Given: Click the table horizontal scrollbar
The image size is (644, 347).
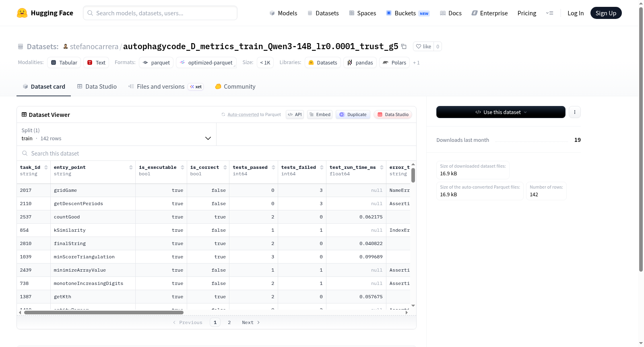Looking at the screenshot, I should tap(104, 312).
